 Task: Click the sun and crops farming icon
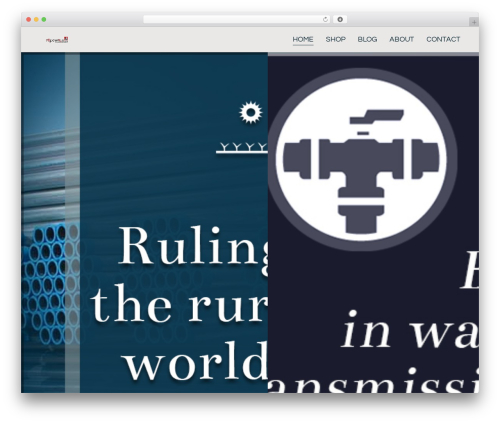point(242,127)
